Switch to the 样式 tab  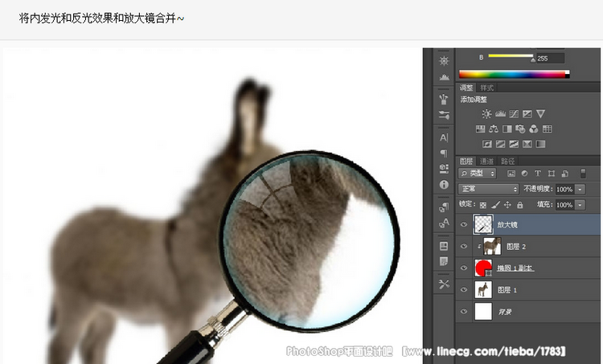tap(486, 88)
